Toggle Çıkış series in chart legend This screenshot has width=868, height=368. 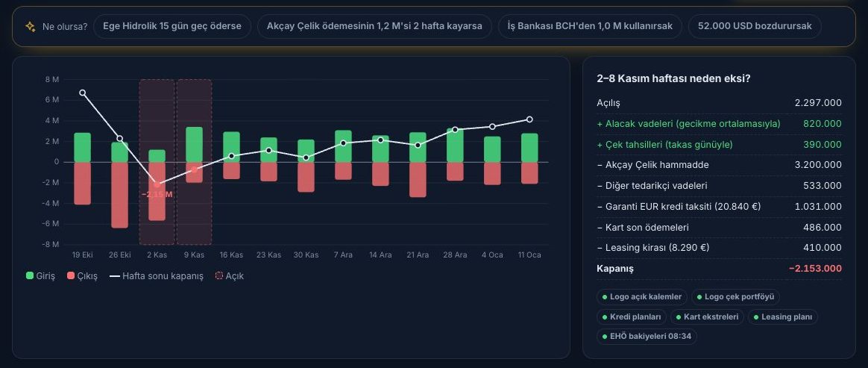(x=82, y=276)
